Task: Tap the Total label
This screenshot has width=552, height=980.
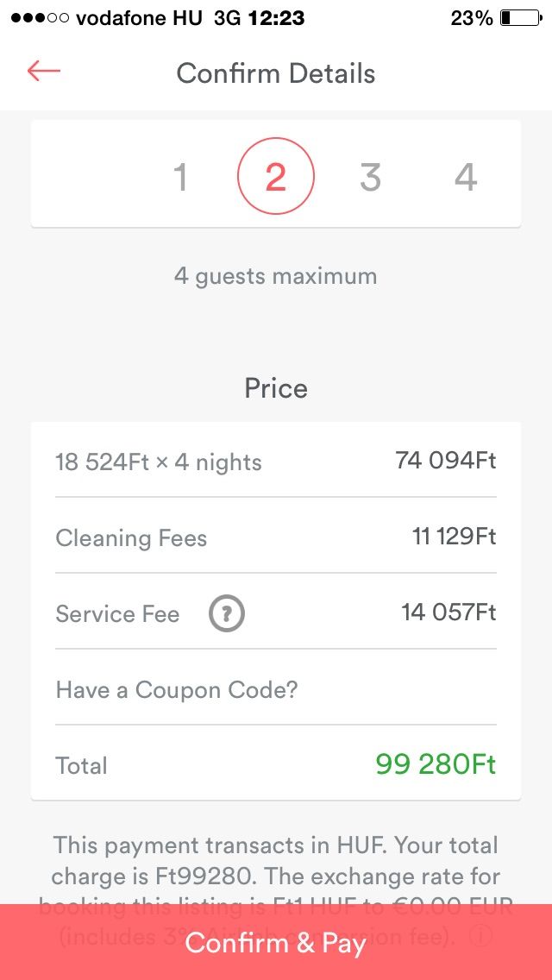Action: [x=81, y=766]
